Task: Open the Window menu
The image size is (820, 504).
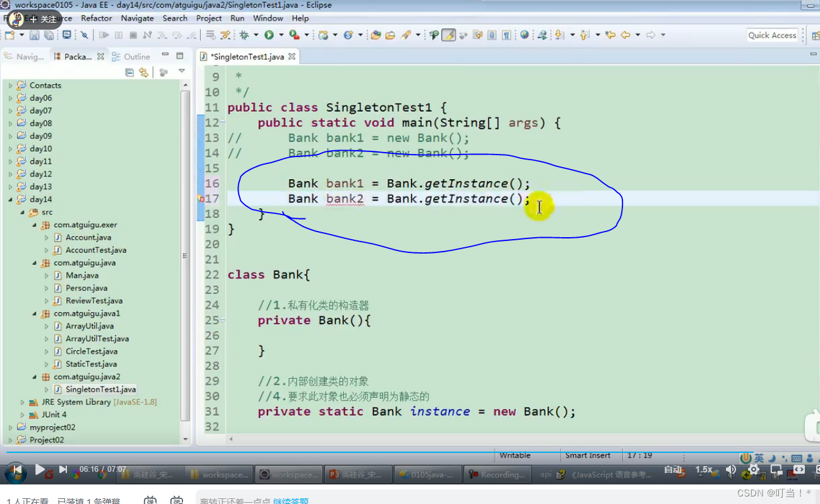Action: (268, 18)
